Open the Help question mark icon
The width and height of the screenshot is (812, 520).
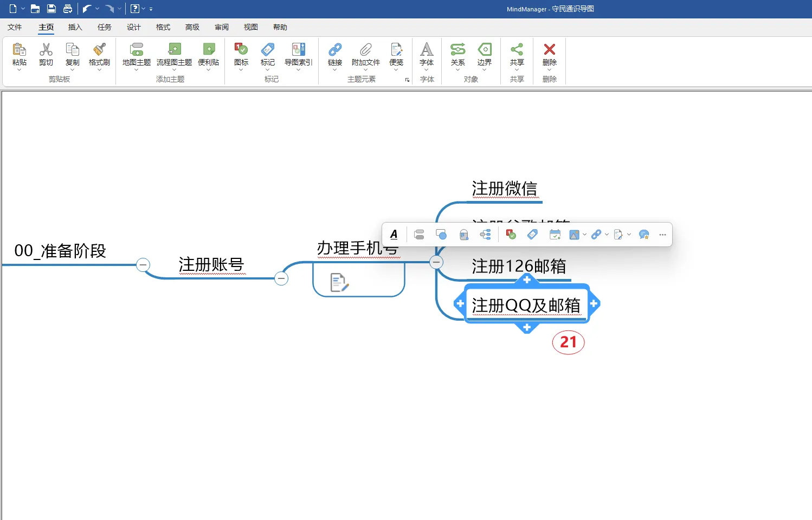[x=135, y=9]
